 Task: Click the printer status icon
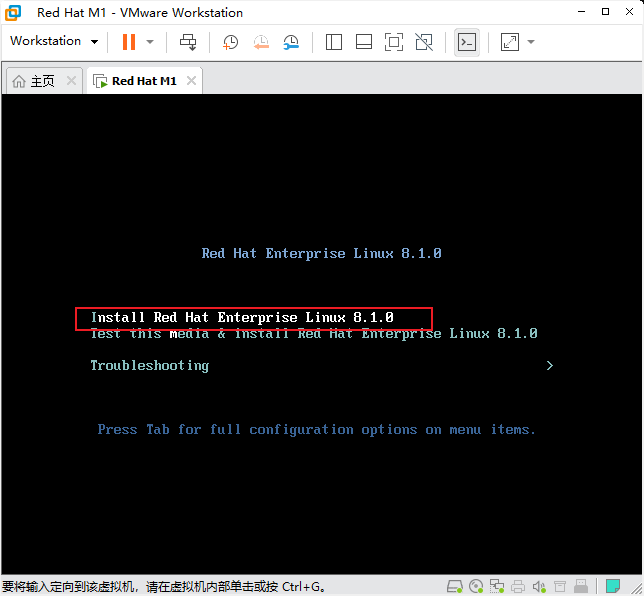click(518, 586)
